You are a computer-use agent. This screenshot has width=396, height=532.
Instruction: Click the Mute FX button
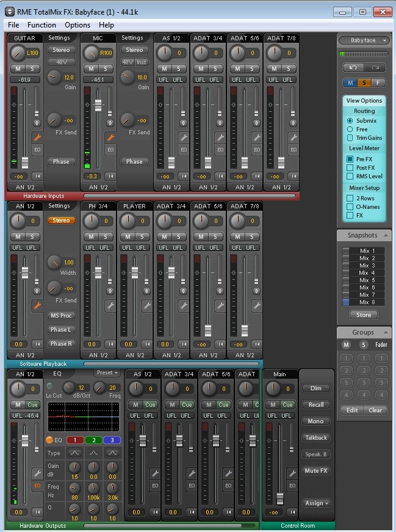pos(316,470)
